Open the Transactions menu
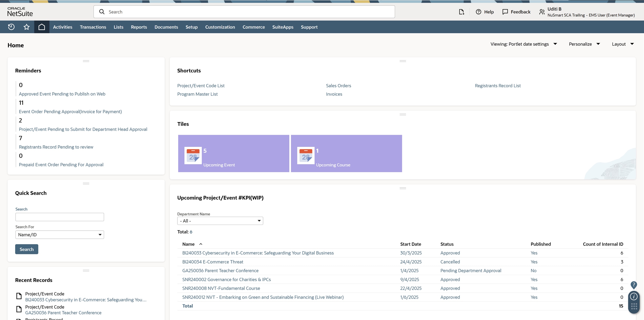This screenshot has width=644, height=320. [93, 27]
